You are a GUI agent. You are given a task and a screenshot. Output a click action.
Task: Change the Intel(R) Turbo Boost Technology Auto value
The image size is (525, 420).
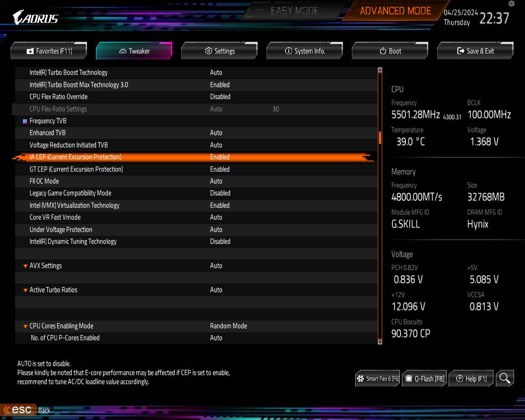click(x=216, y=73)
